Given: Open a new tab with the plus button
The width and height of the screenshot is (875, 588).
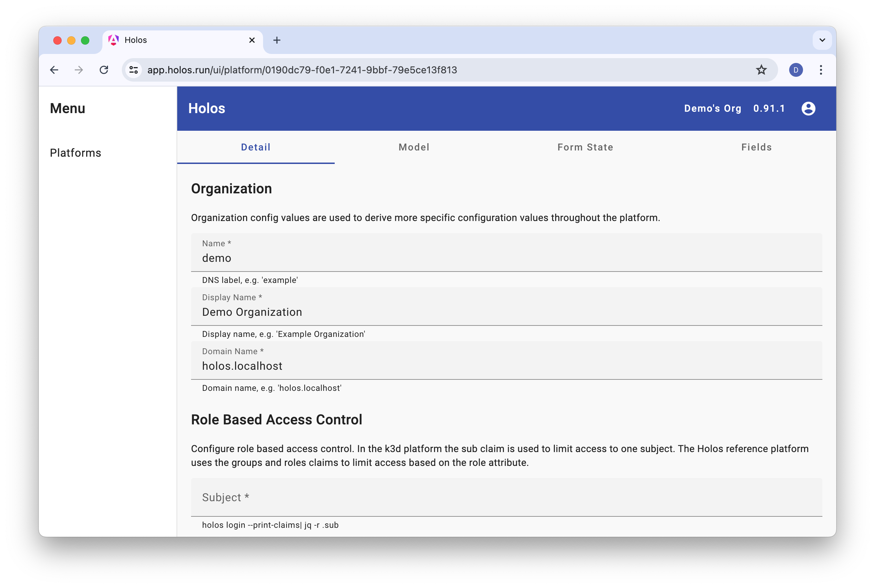Looking at the screenshot, I should [x=277, y=40].
